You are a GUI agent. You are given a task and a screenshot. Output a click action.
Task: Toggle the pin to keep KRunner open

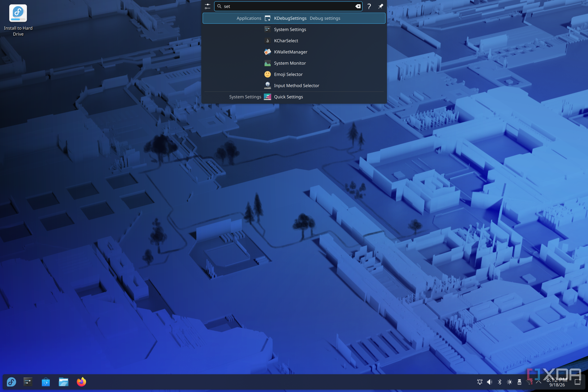381,6
